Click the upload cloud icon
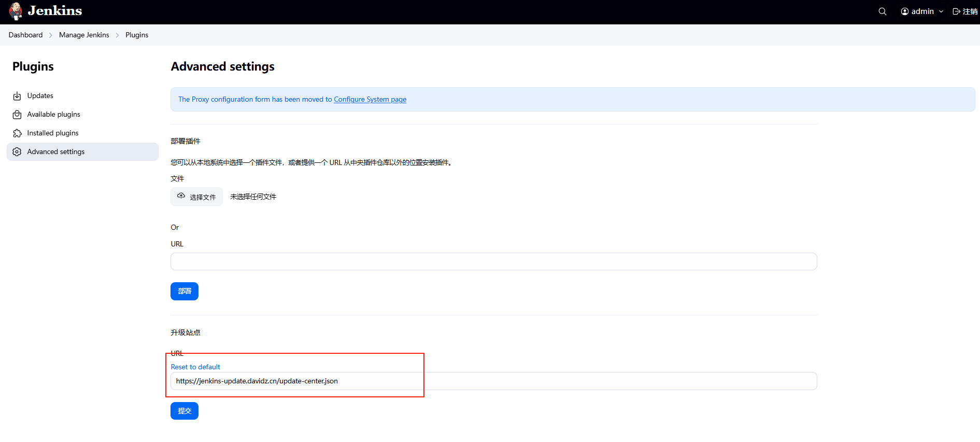 181,196
